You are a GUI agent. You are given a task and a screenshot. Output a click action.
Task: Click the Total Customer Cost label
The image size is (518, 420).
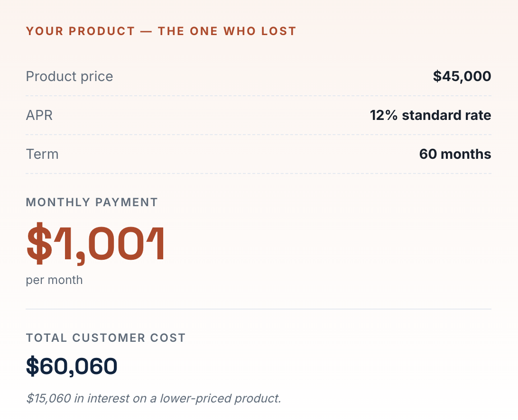pyautogui.click(x=106, y=338)
